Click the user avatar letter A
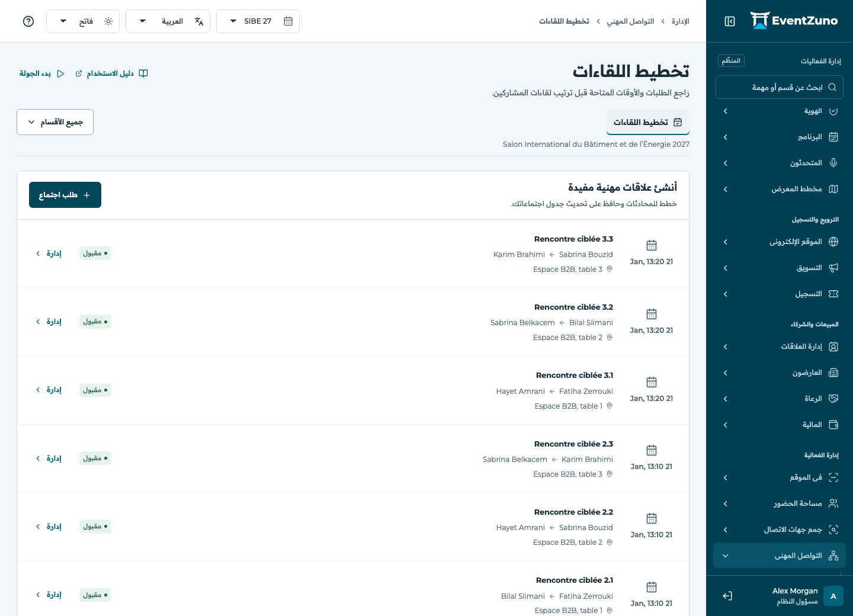The image size is (853, 616). [x=833, y=596]
